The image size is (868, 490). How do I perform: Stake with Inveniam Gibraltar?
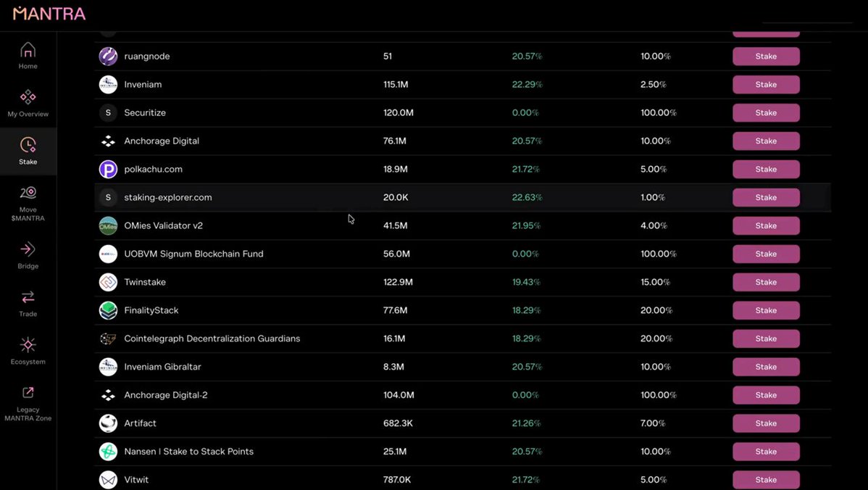coord(766,367)
